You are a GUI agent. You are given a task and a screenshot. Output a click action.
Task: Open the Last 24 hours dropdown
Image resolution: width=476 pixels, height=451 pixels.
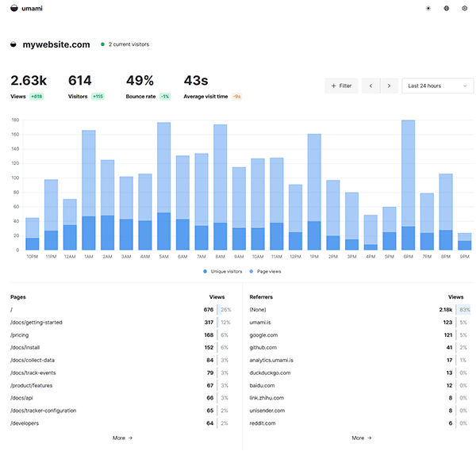437,86
